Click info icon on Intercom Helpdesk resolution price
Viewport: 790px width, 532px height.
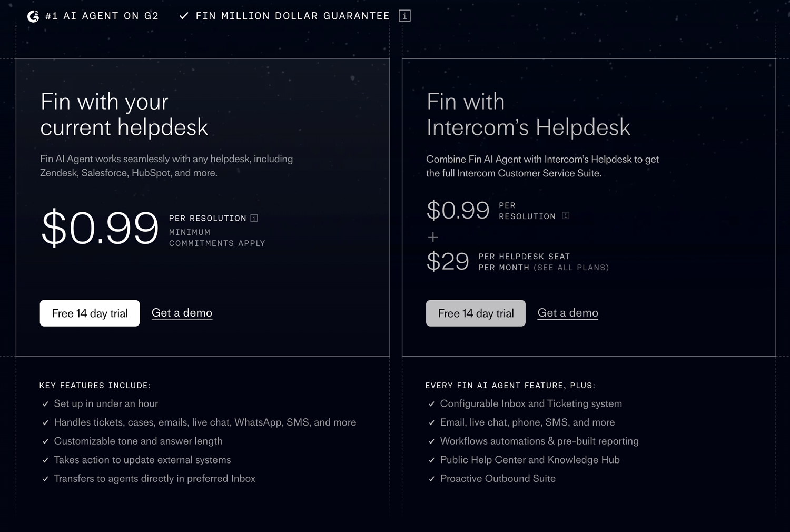pyautogui.click(x=566, y=215)
